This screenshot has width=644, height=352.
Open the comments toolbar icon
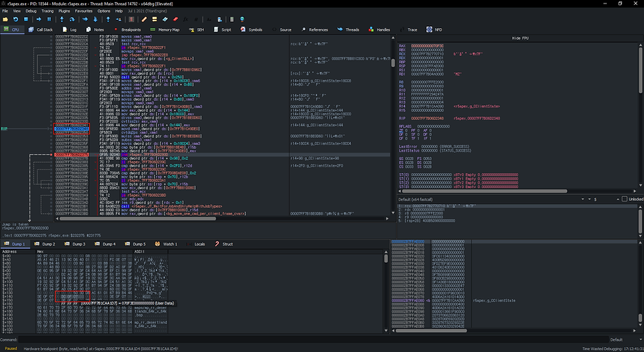154,19
